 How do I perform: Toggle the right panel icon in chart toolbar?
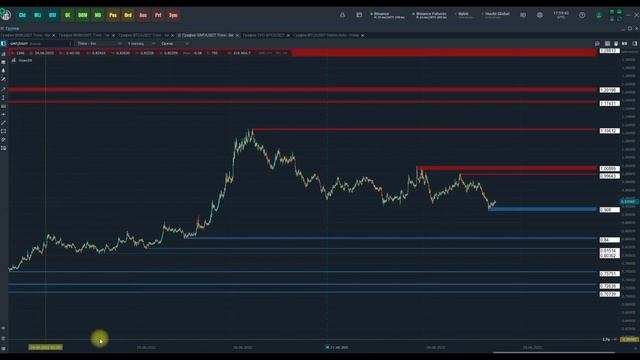pos(635,44)
